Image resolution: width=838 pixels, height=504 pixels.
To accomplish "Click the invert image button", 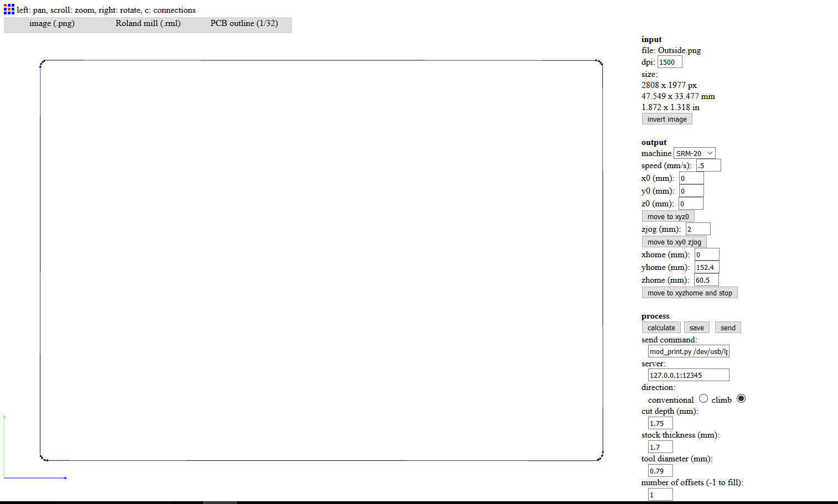I will click(667, 119).
